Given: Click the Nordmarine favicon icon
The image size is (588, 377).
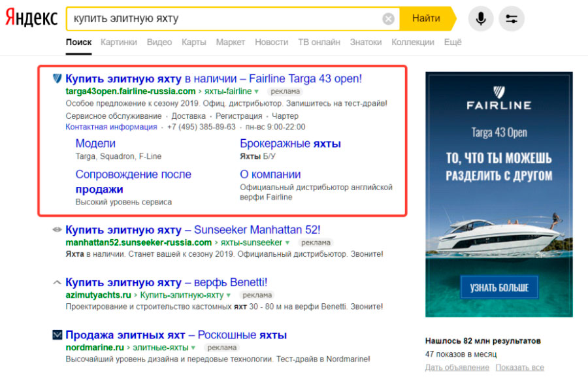Looking at the screenshot, I should point(57,335).
